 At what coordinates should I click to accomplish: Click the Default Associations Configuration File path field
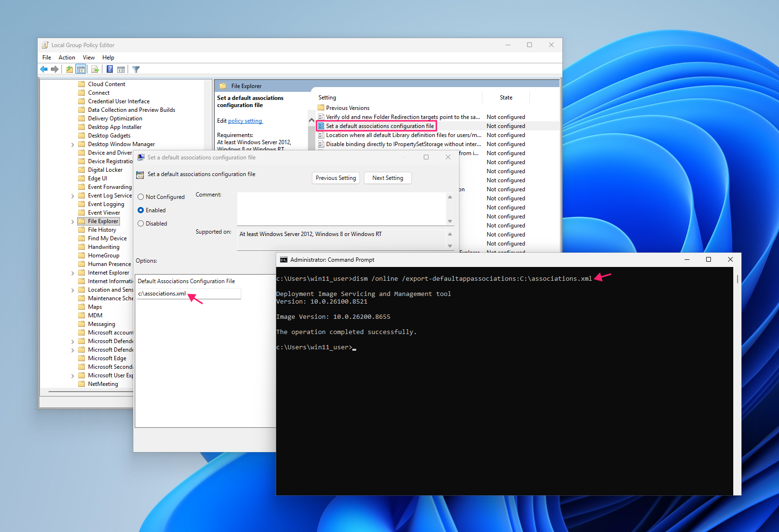coord(189,294)
